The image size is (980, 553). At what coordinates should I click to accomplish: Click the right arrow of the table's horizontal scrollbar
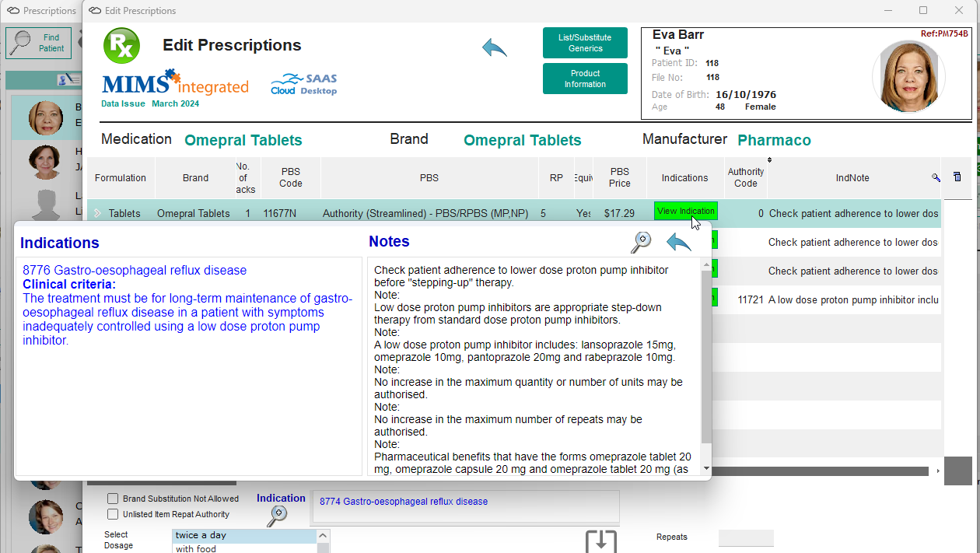click(x=937, y=471)
